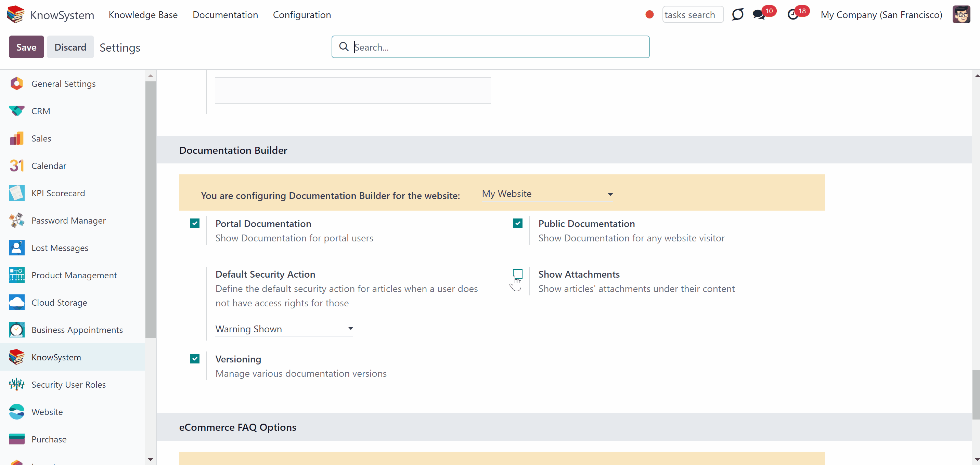Open the Calendar 31 icon
The height and width of the screenshot is (465, 980).
[x=17, y=166]
